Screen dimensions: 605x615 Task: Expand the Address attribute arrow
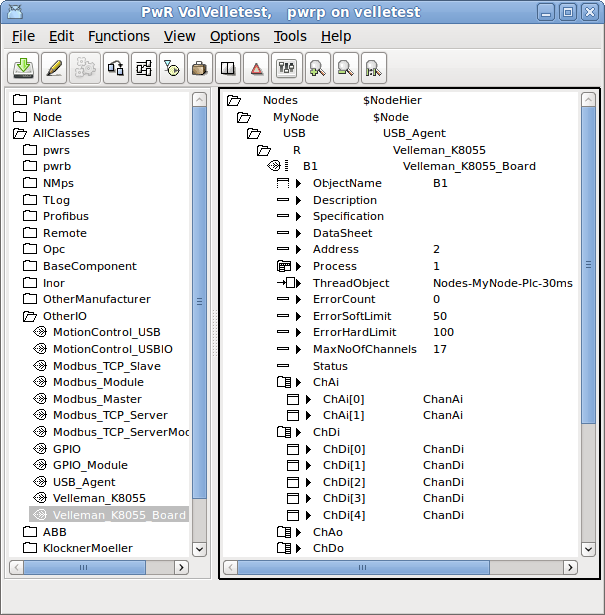point(298,249)
